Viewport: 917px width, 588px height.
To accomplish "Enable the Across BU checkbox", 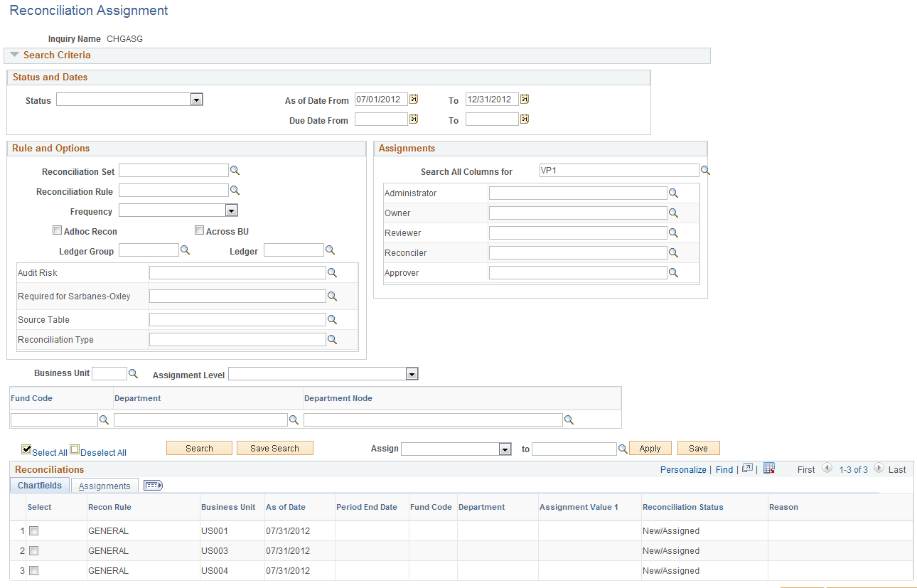I will (x=200, y=230).
